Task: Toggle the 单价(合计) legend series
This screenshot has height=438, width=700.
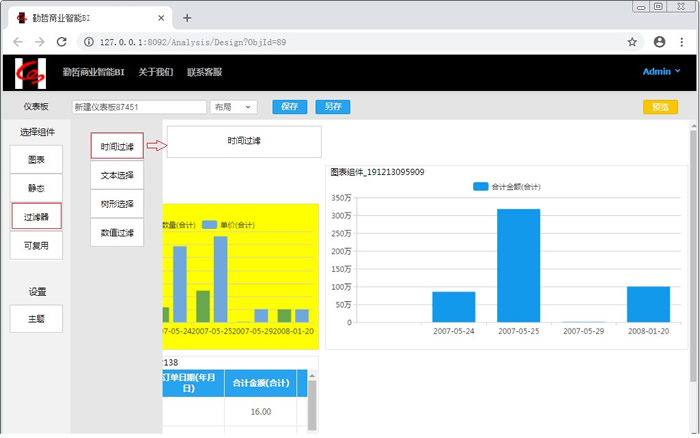Action: coord(219,225)
